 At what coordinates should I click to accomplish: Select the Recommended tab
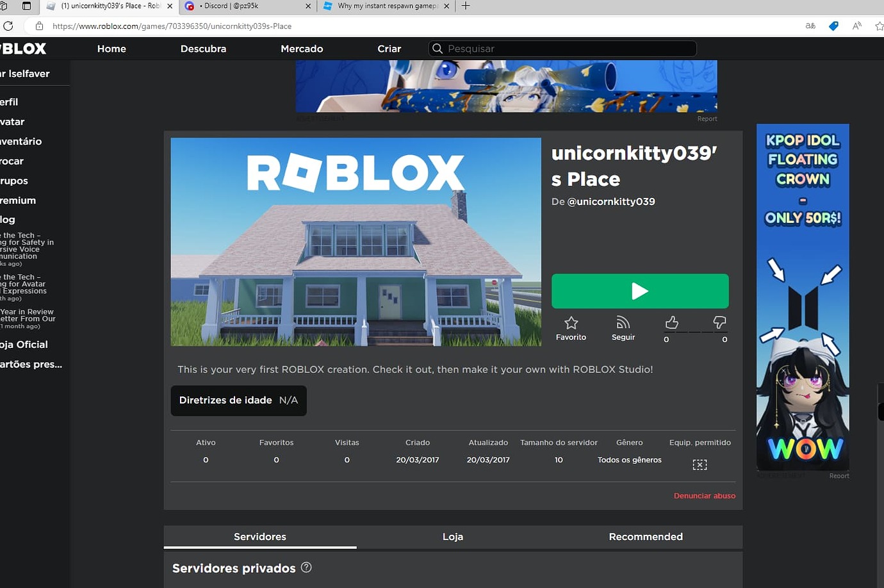[x=646, y=537]
